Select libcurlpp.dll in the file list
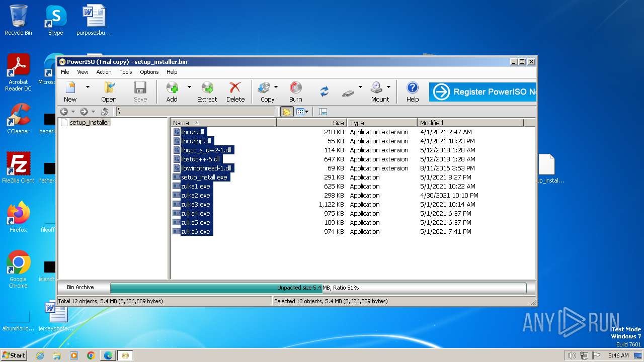The image size is (644, 362). pos(196,141)
